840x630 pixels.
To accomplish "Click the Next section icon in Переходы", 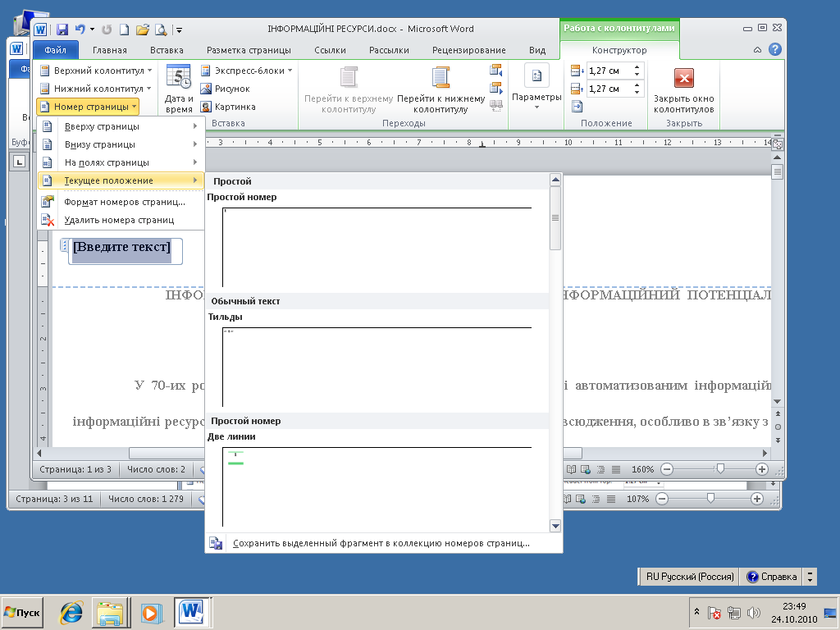I will pos(496,88).
